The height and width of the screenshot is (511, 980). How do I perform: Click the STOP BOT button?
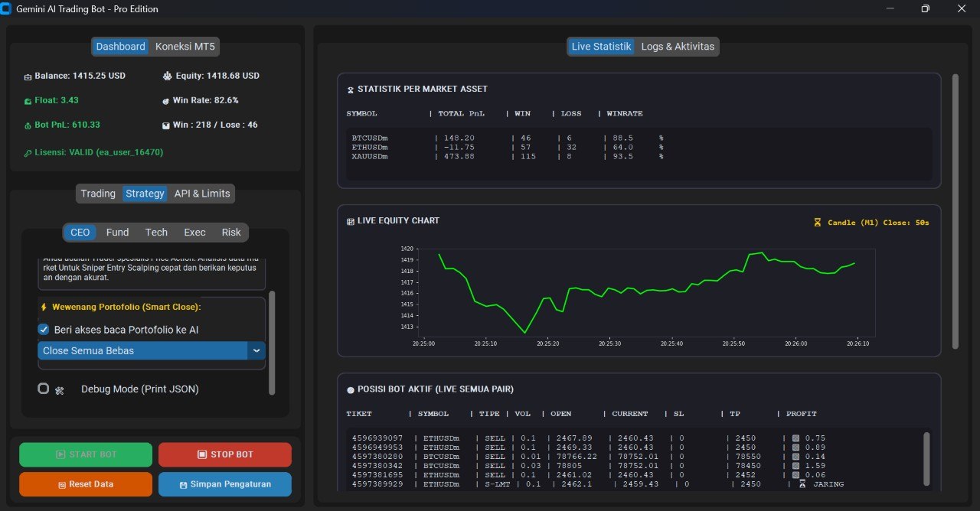(x=225, y=454)
